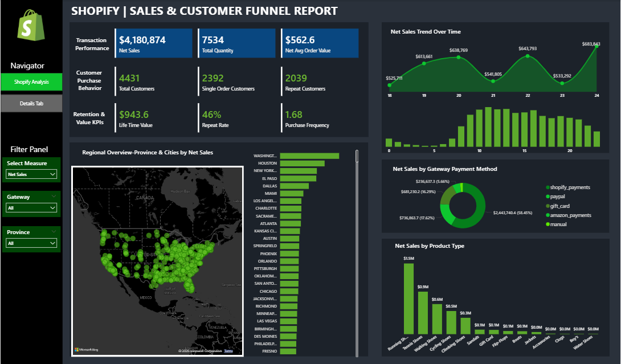Viewport: 621px width, 364px height.
Task: Click the CHICAGO city label
Action: (268, 292)
